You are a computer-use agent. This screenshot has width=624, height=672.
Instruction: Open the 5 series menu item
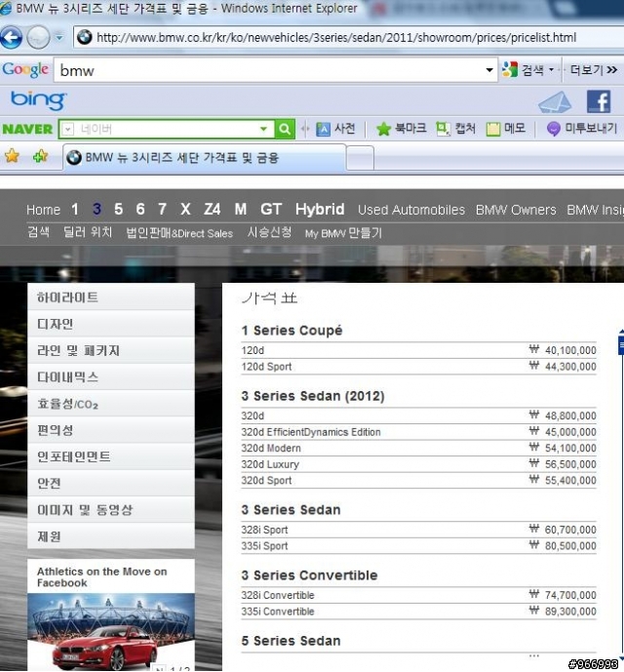click(118, 209)
